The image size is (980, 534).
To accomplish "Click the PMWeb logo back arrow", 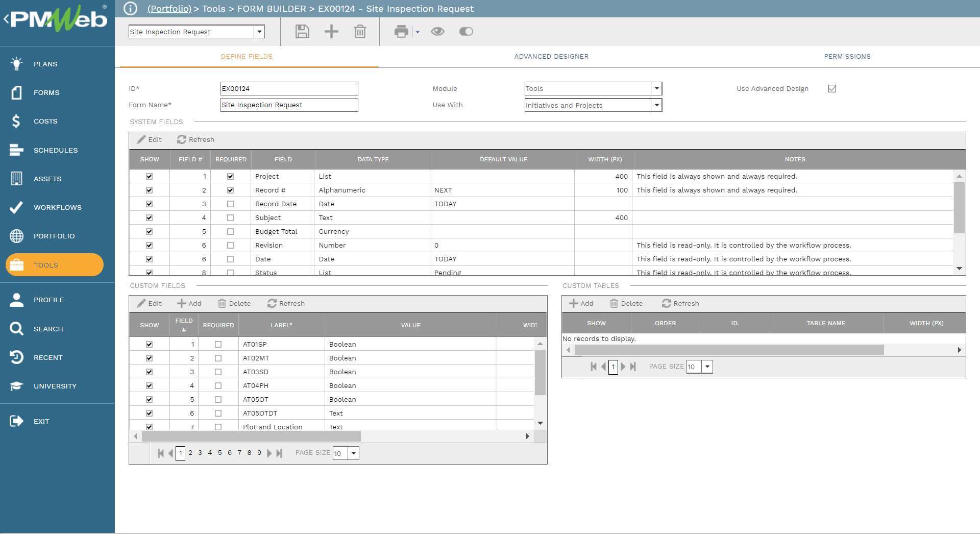I will tap(6, 19).
